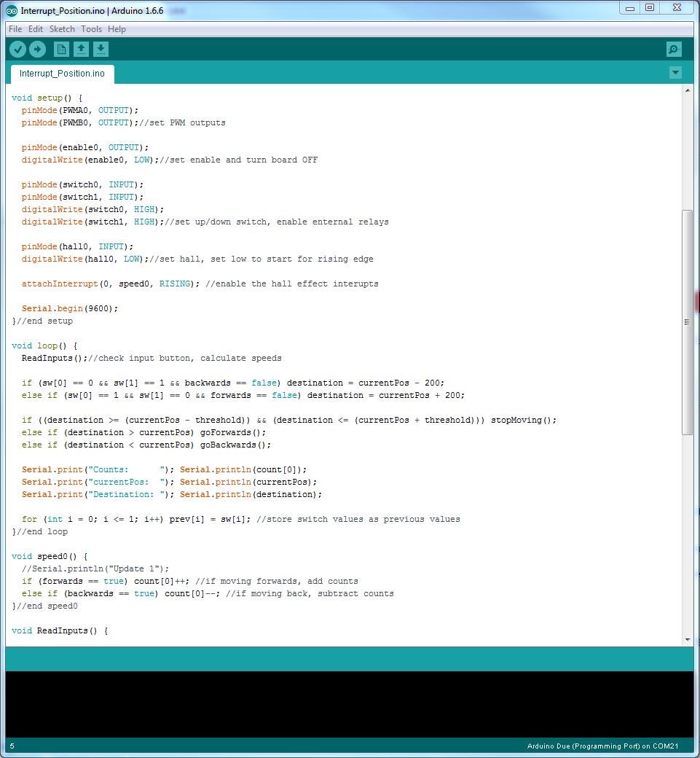The image size is (700, 758).
Task: Click the 'pinMode(enable0, OUTPUT);' line
Action: pyautogui.click(x=85, y=147)
